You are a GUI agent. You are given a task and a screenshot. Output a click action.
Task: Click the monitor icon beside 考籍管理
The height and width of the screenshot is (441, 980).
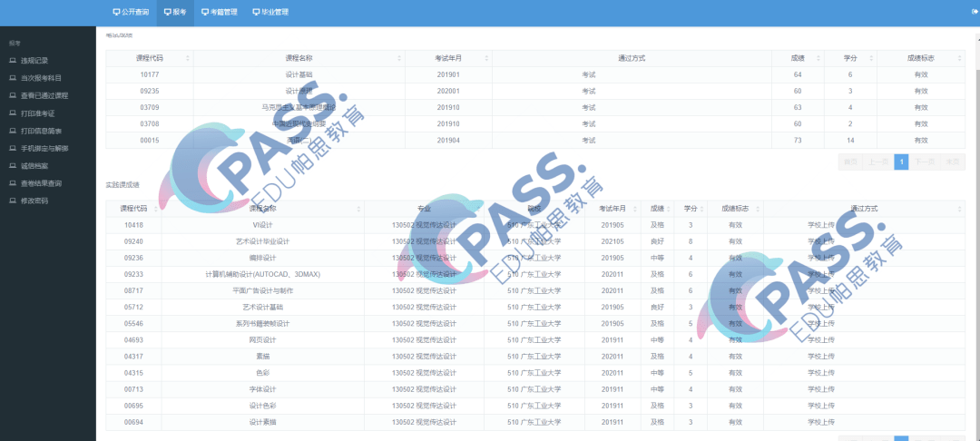pyautogui.click(x=205, y=13)
